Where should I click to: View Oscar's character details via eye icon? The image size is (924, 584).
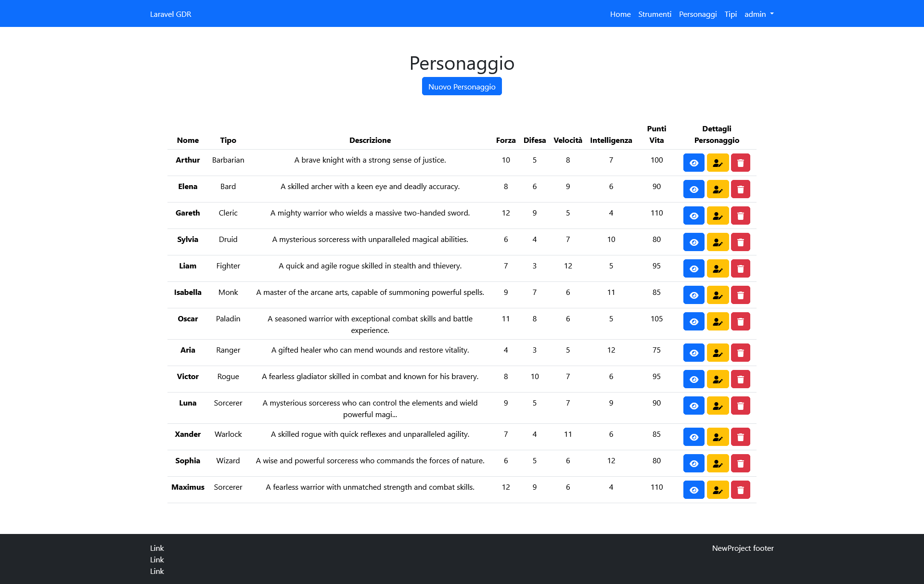[693, 321]
